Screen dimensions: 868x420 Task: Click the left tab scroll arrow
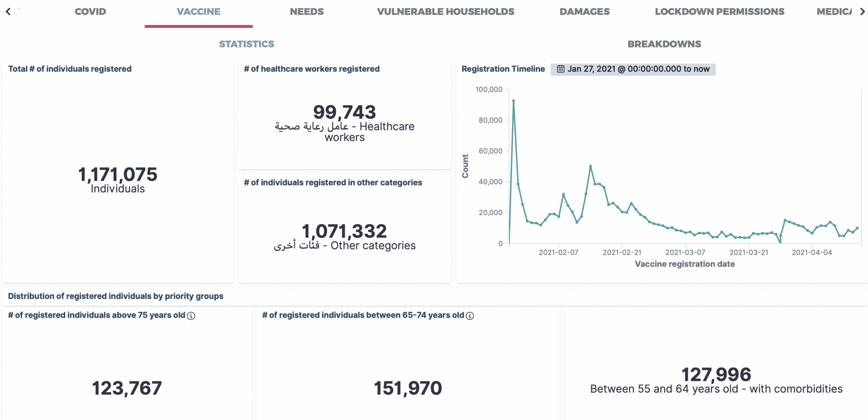(x=8, y=12)
